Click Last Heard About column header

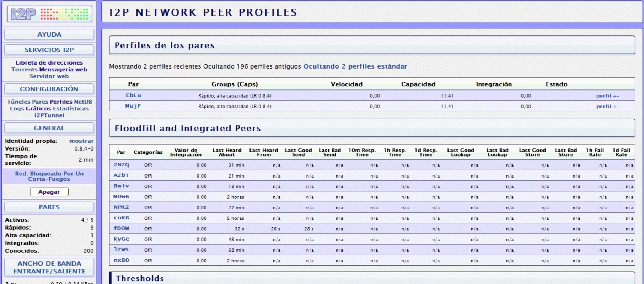pos(227,152)
